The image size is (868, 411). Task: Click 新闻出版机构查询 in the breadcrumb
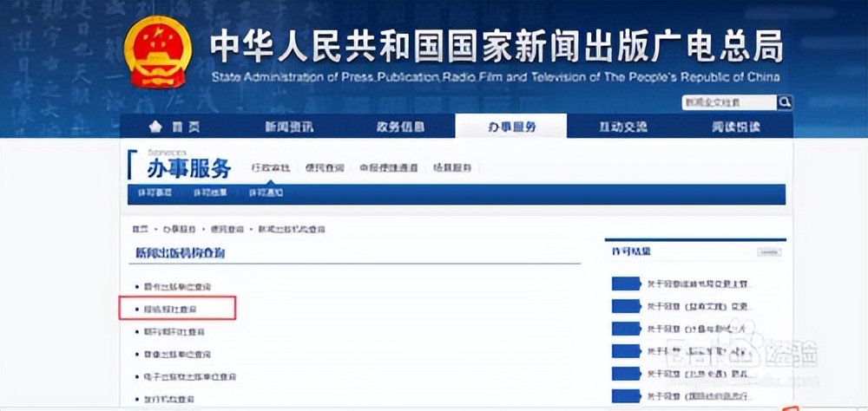pyautogui.click(x=292, y=229)
